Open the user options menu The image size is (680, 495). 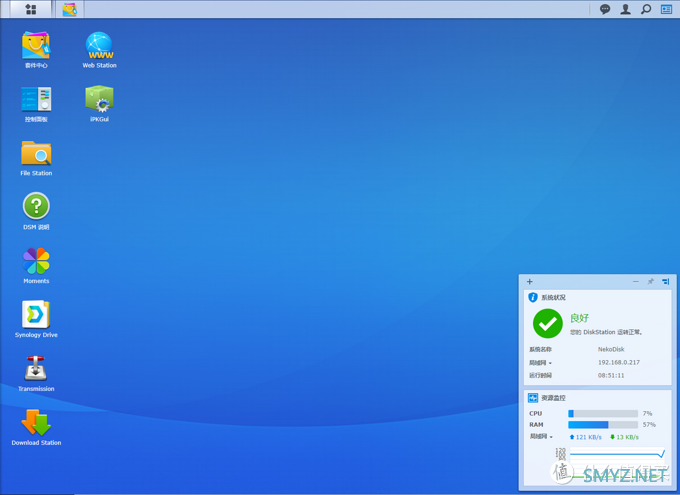625,9
